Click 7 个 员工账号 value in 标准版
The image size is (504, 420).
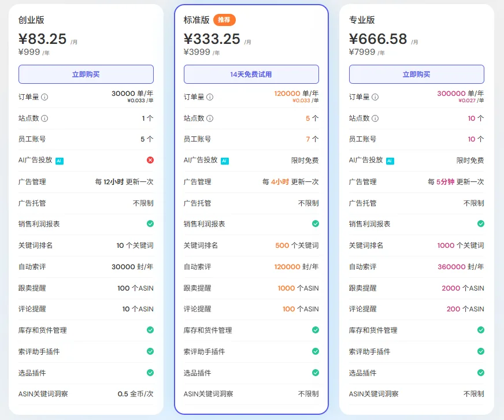[312, 139]
